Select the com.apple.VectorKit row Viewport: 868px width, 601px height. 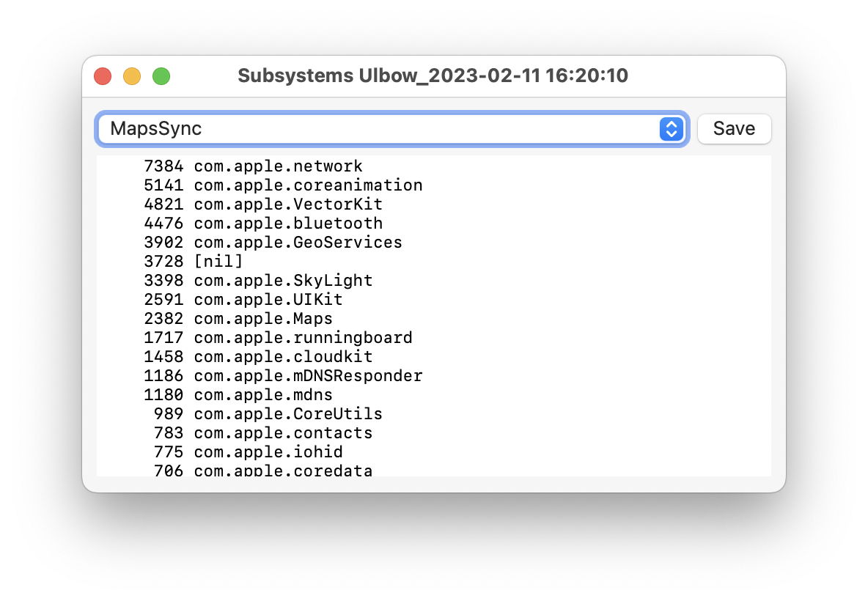[x=287, y=204]
